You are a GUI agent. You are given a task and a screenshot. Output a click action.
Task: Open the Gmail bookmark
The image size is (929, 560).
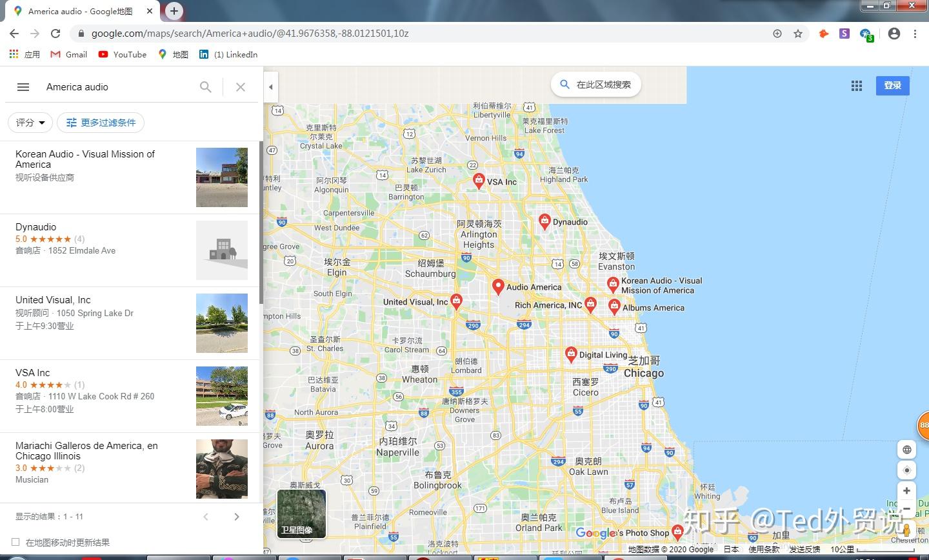click(69, 55)
